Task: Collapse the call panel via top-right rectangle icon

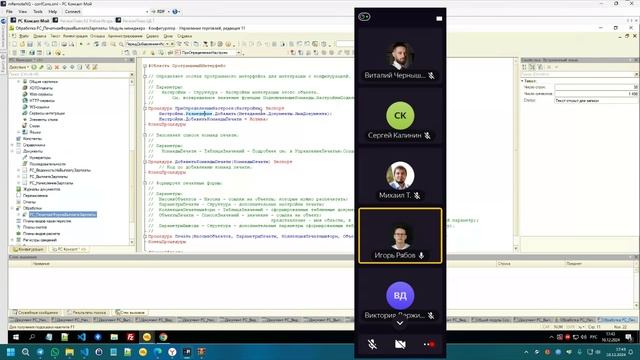Action: pyautogui.click(x=439, y=18)
